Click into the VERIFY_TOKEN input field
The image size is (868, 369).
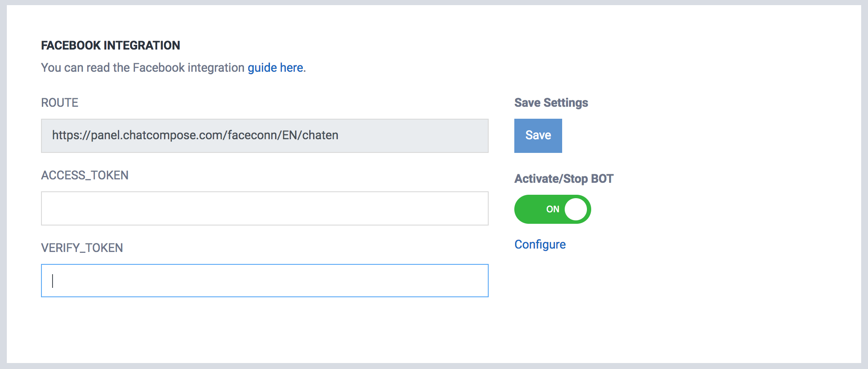point(265,281)
